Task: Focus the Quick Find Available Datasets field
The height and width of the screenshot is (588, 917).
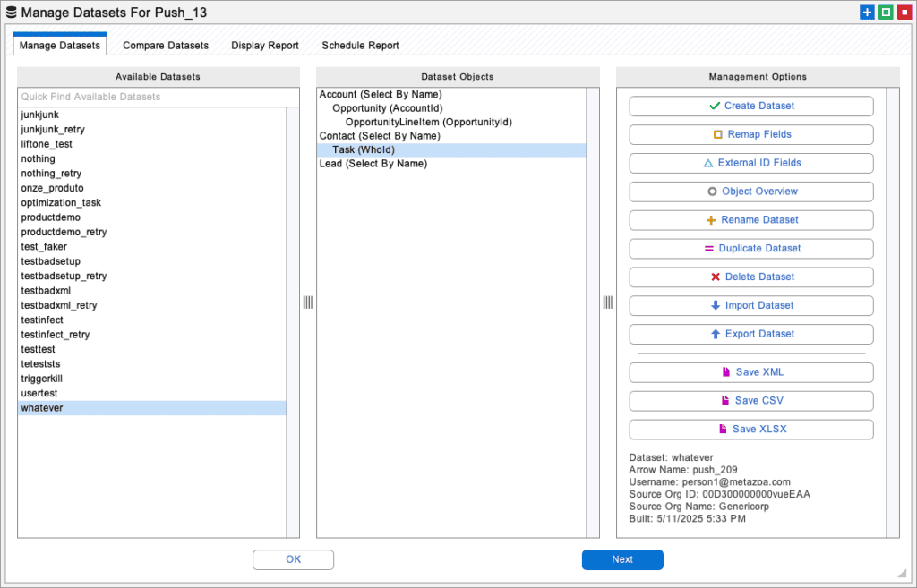Action: coord(158,97)
